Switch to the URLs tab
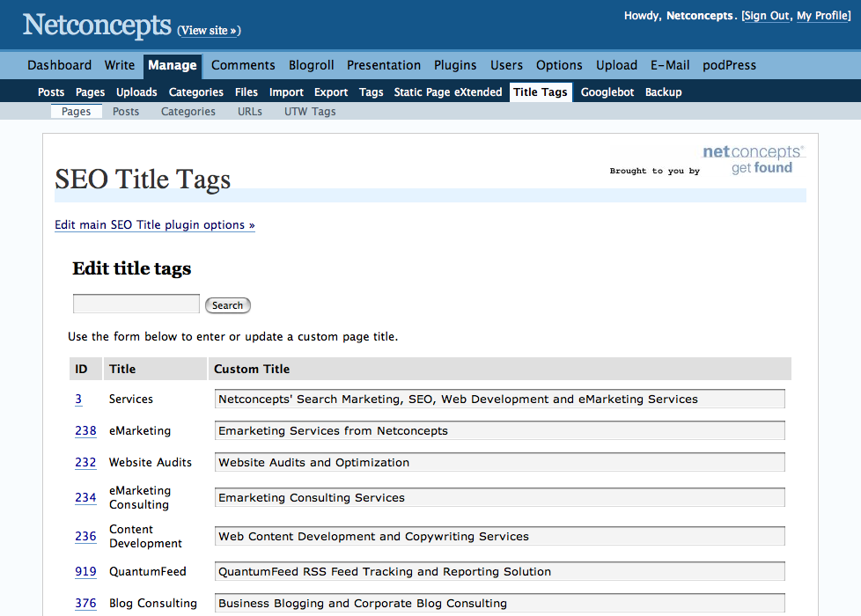The width and height of the screenshot is (861, 616). click(x=250, y=112)
